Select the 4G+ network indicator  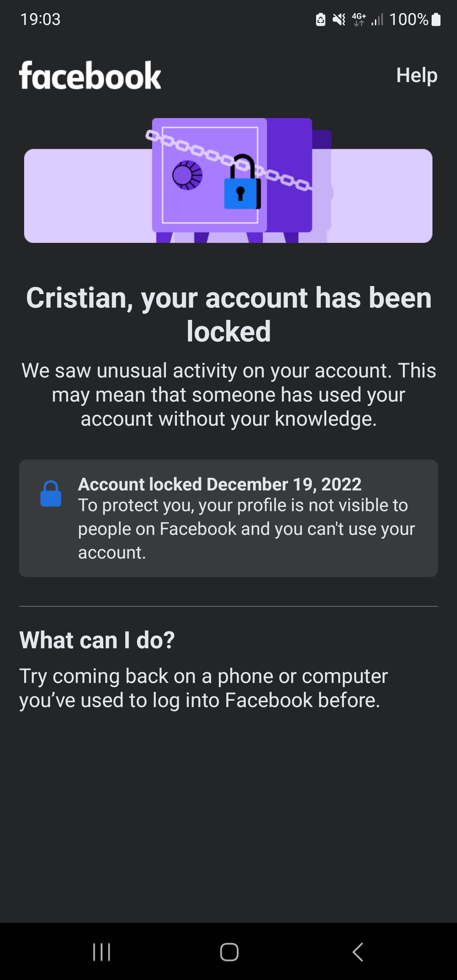pyautogui.click(x=358, y=19)
